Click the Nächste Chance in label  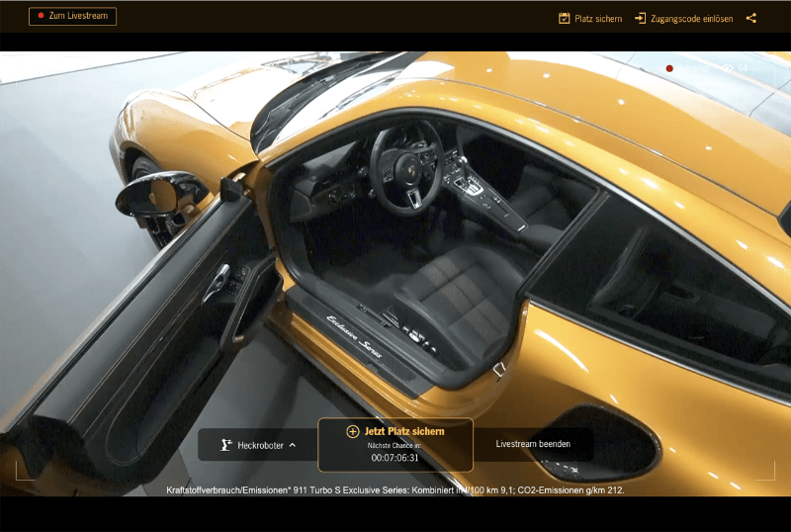[x=394, y=445]
